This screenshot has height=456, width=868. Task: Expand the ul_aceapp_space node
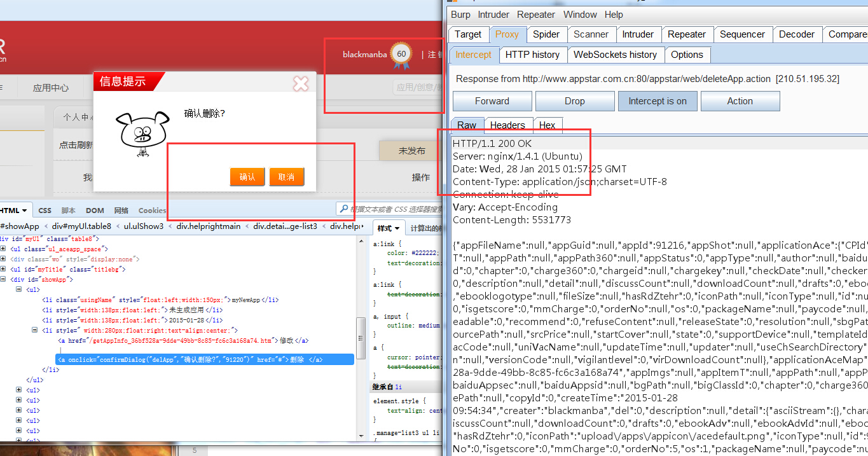3,249
